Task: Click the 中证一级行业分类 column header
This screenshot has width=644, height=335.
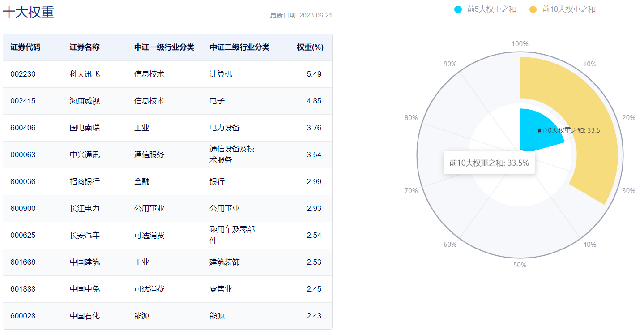Action: pos(164,47)
